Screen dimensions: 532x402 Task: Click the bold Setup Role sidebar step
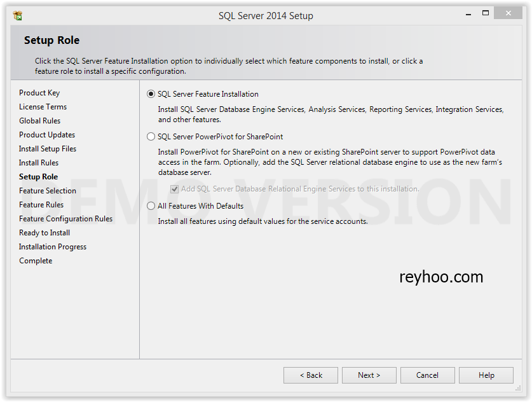pos(38,177)
